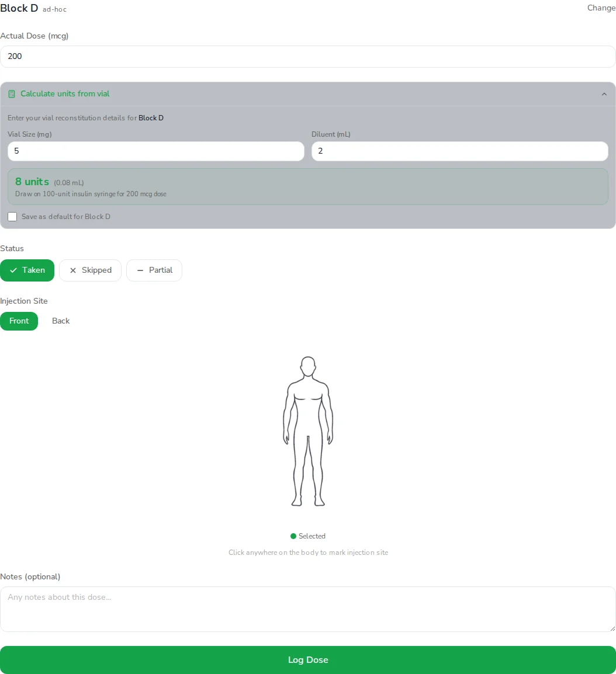Set status to Taken

tap(27, 270)
